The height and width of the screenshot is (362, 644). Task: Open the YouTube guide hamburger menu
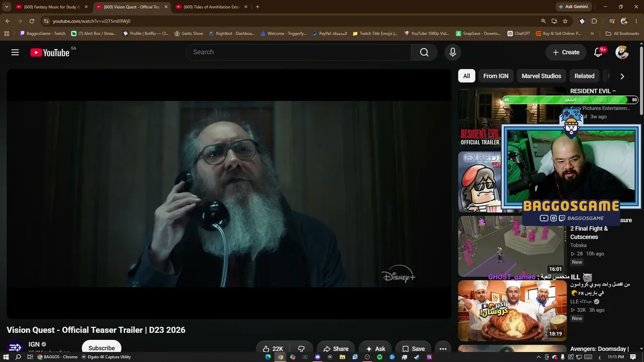click(x=15, y=52)
